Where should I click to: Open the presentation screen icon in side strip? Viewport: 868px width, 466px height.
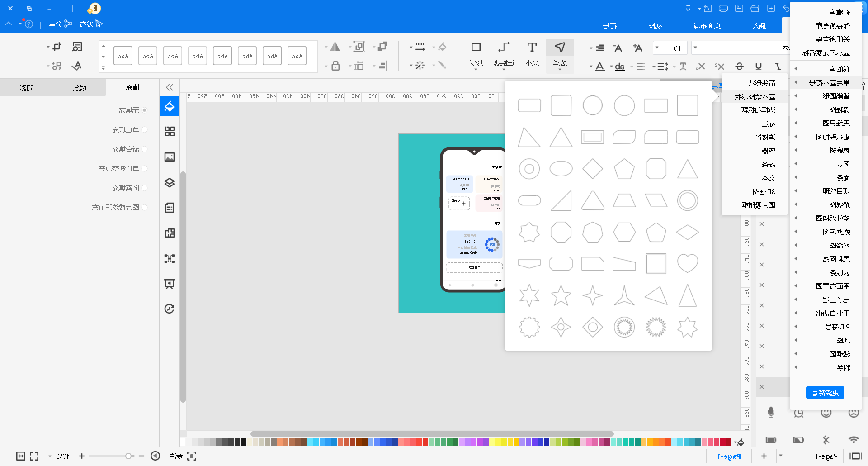pos(170,284)
